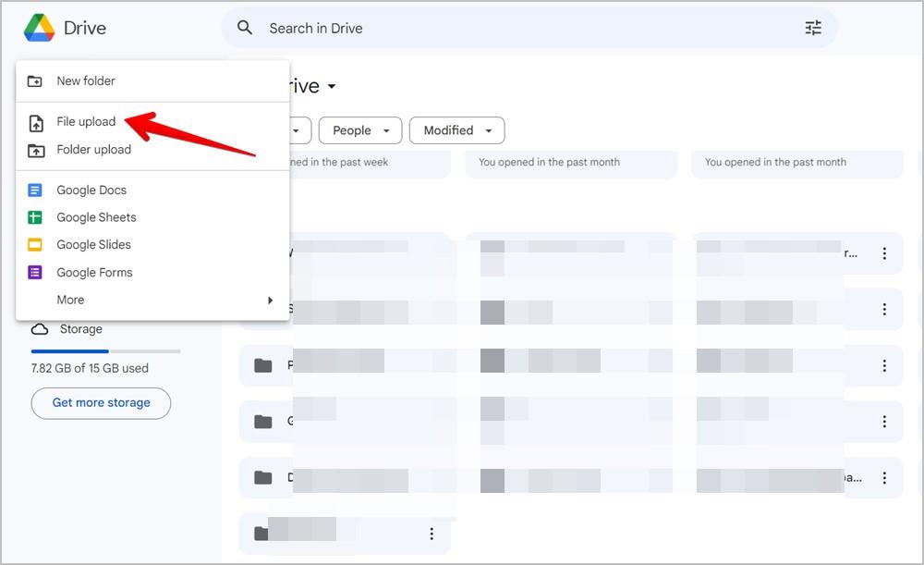Image resolution: width=924 pixels, height=565 pixels.
Task: Create a new Google Forms form
Action: pos(152,272)
